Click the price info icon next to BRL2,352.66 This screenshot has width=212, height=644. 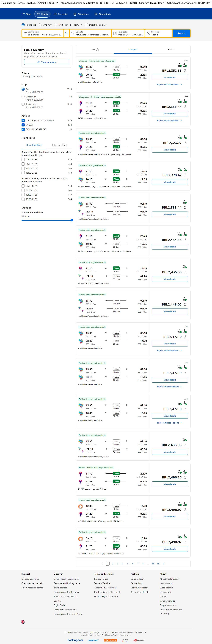(185, 71)
